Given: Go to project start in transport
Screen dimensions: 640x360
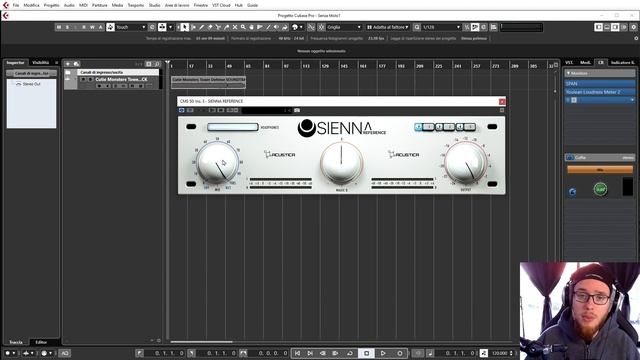Looking at the screenshot, I should pos(297,353).
